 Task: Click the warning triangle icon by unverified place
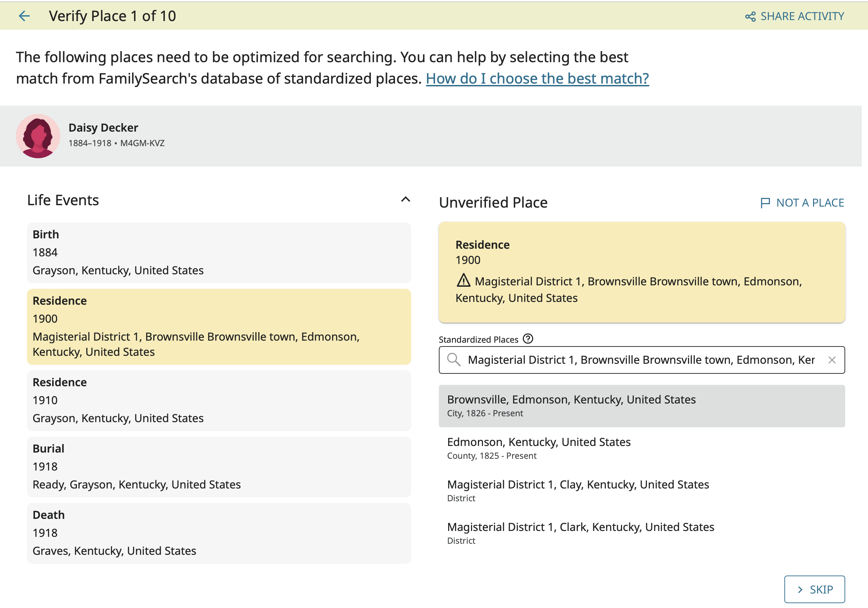(463, 281)
